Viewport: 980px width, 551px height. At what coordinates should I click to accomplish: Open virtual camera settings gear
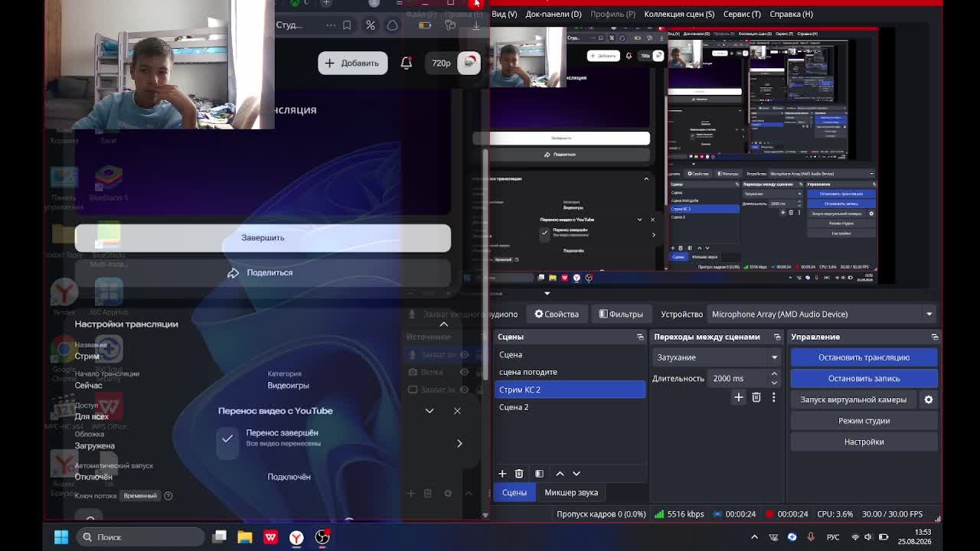(x=929, y=399)
